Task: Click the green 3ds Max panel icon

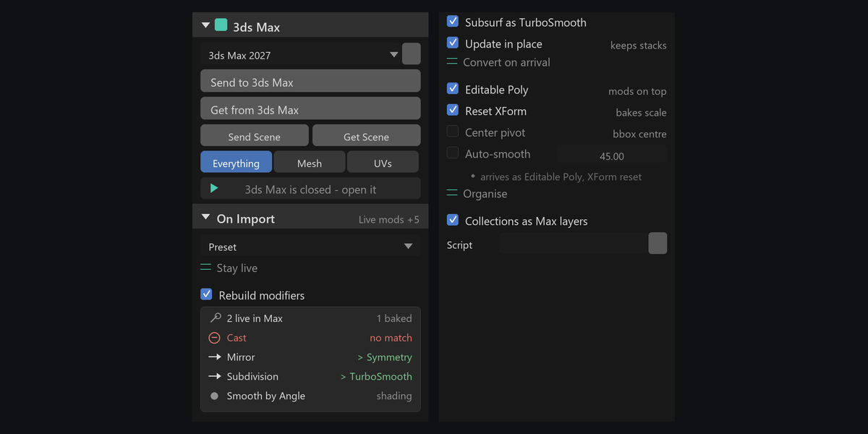Action: coord(221,25)
